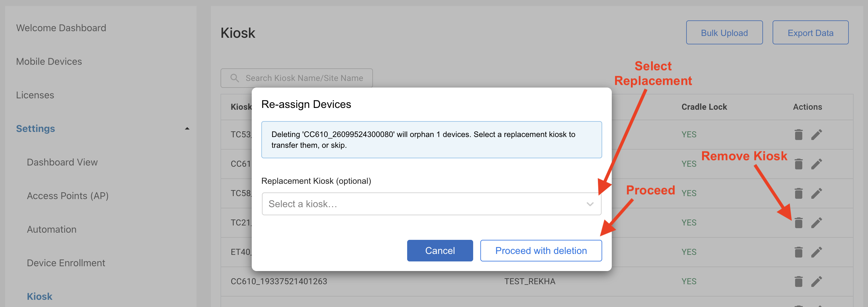
Task: Delete the TC53 kiosk using its trash icon
Action: pos(798,134)
